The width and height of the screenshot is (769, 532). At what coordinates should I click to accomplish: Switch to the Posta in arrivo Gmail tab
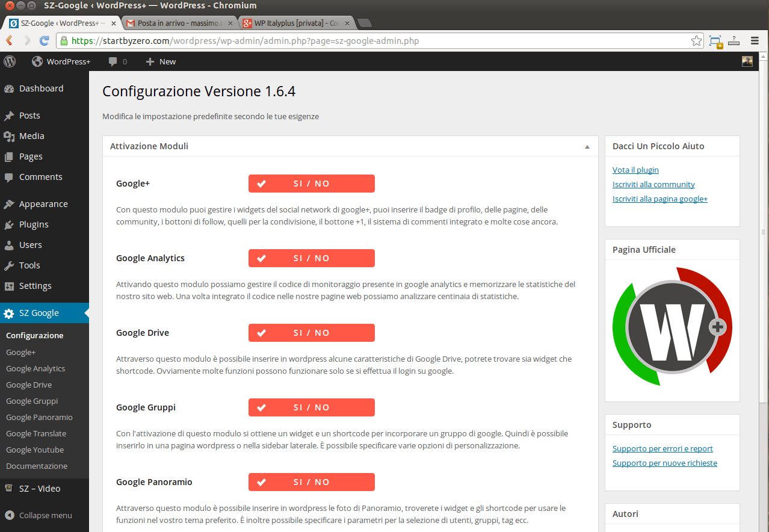[178, 23]
